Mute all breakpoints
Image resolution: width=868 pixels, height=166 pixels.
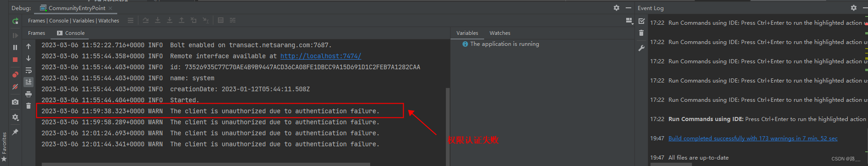[15, 87]
